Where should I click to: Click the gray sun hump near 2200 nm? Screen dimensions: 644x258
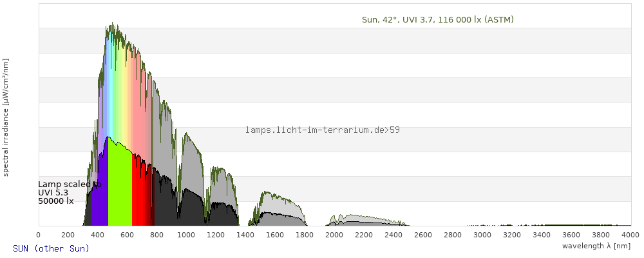tap(364, 219)
